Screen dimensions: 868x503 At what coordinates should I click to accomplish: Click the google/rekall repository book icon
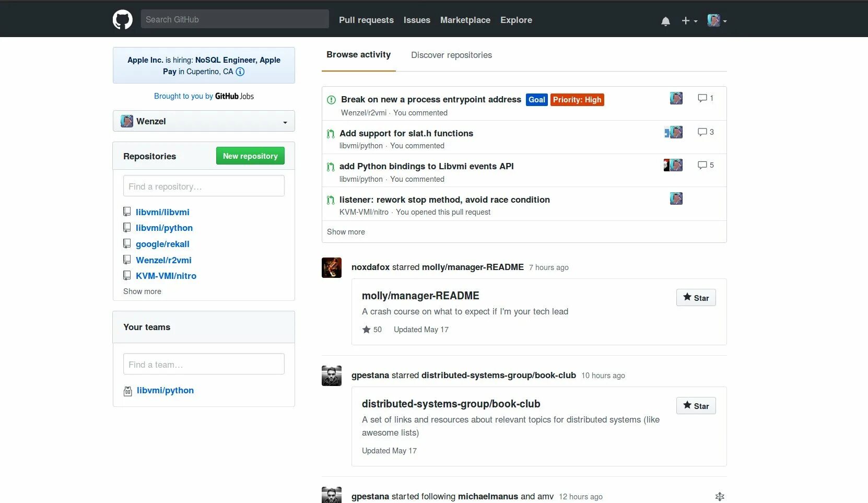click(x=127, y=243)
